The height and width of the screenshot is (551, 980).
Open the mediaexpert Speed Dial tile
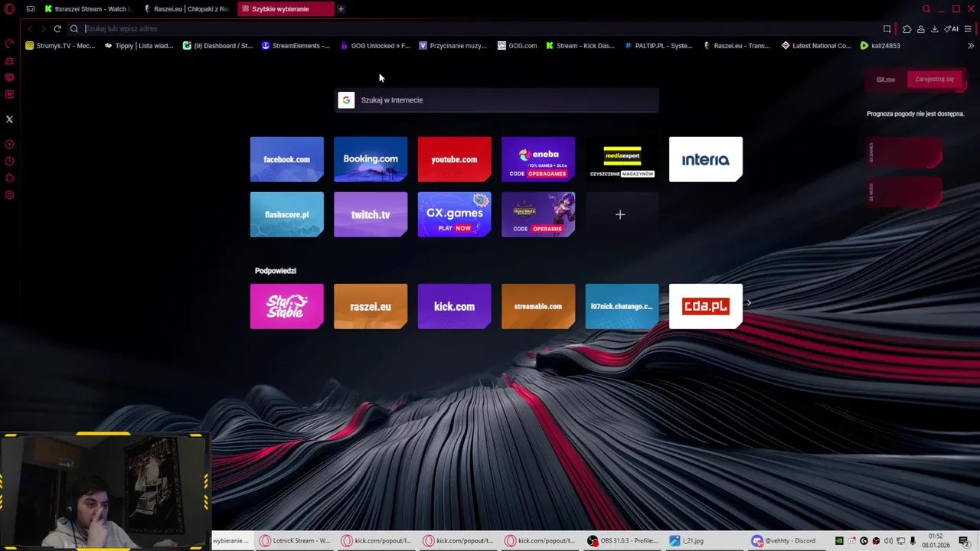(622, 159)
